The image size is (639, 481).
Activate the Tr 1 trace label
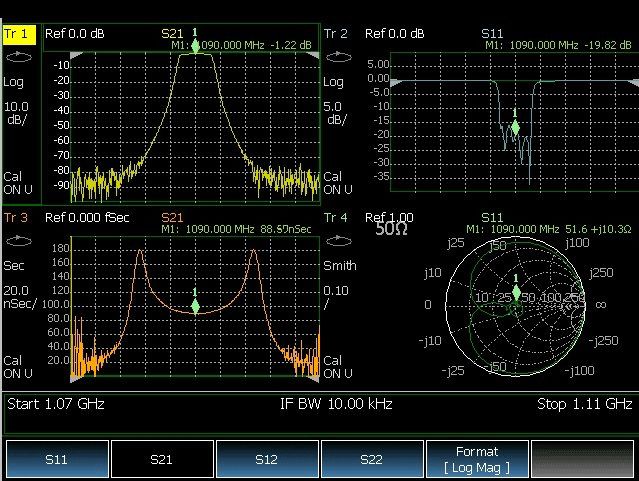[19, 34]
